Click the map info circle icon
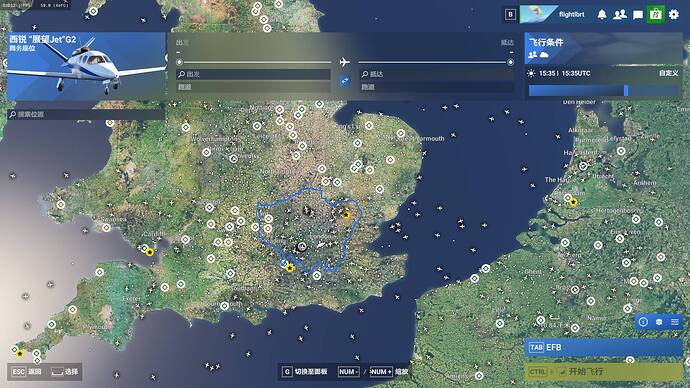The height and width of the screenshot is (388, 690). tap(643, 322)
